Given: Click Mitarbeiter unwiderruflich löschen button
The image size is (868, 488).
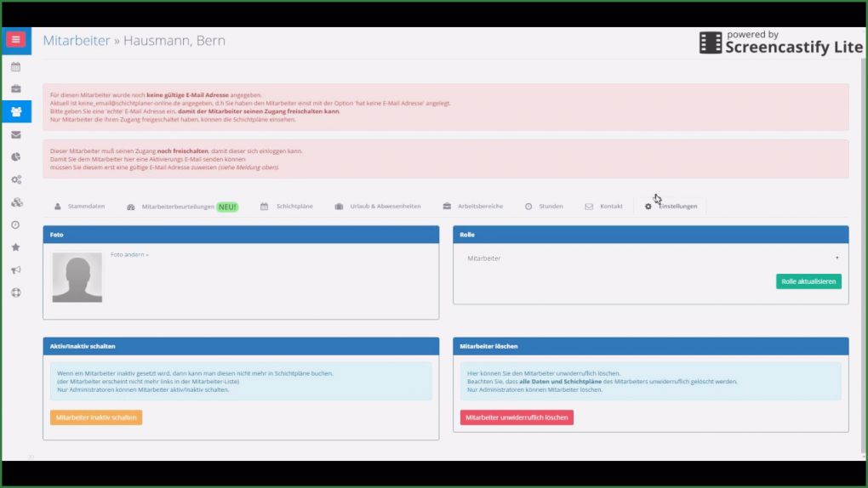Looking at the screenshot, I should [517, 417].
